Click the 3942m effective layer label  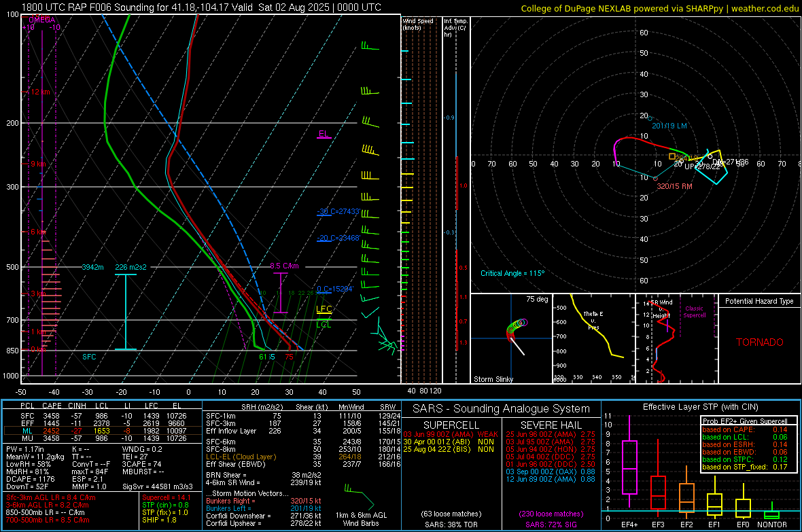click(92, 267)
